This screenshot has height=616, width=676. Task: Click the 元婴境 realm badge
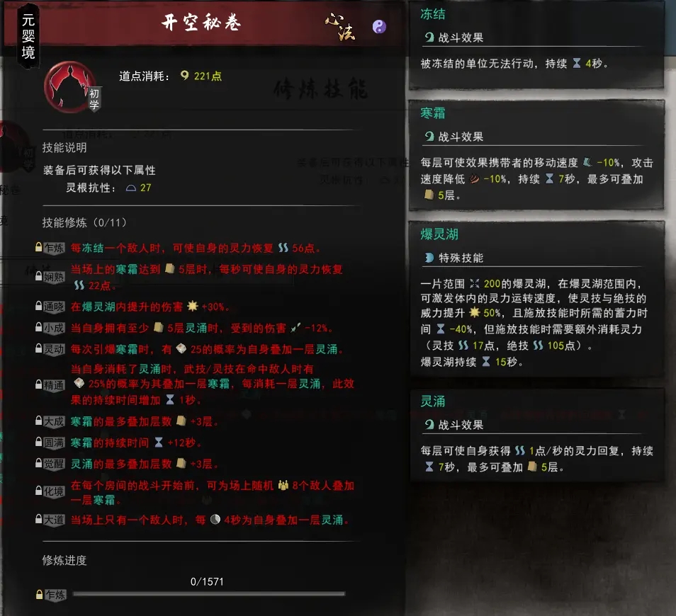click(x=28, y=36)
